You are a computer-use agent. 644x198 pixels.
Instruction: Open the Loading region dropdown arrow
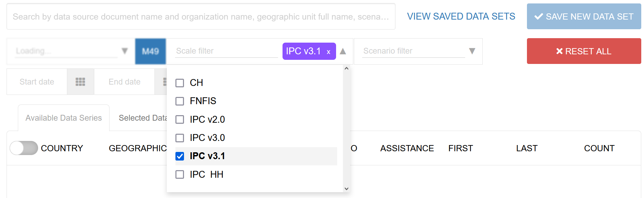click(x=125, y=51)
